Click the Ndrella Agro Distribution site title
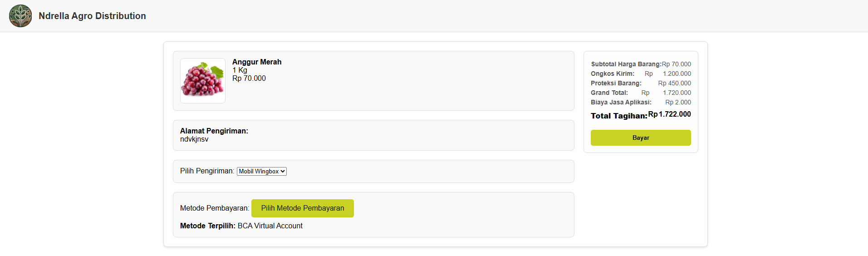Image resolution: width=868 pixels, height=256 pixels. click(x=92, y=16)
